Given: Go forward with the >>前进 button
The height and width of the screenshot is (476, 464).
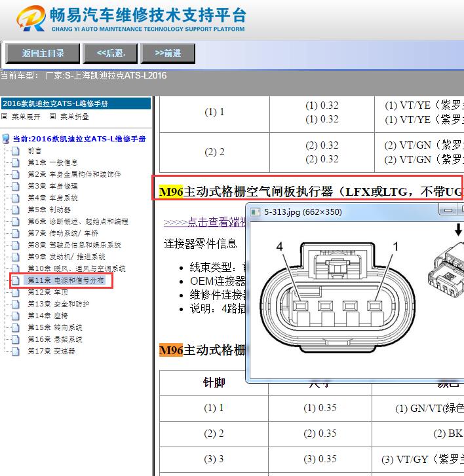Looking at the screenshot, I should 168,54.
